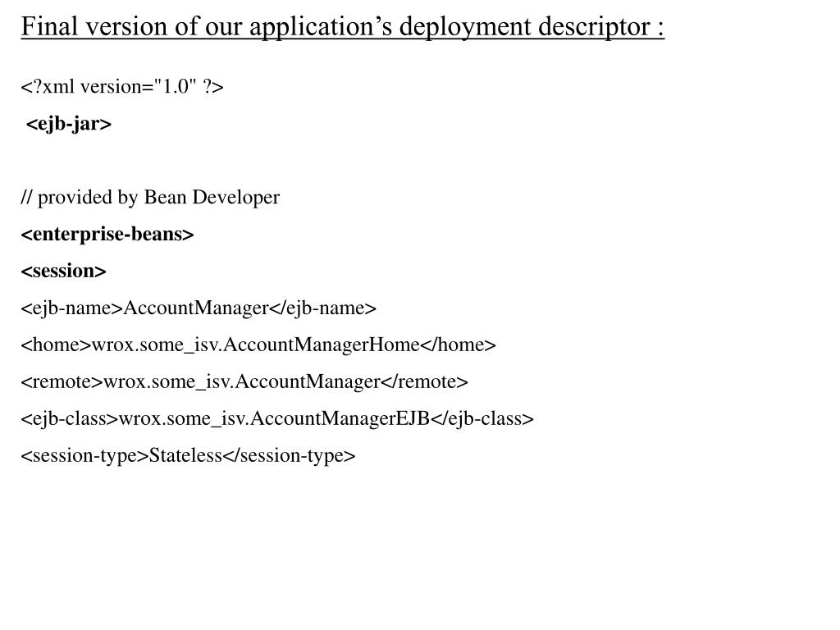Click the bold <session> tag

(63, 272)
